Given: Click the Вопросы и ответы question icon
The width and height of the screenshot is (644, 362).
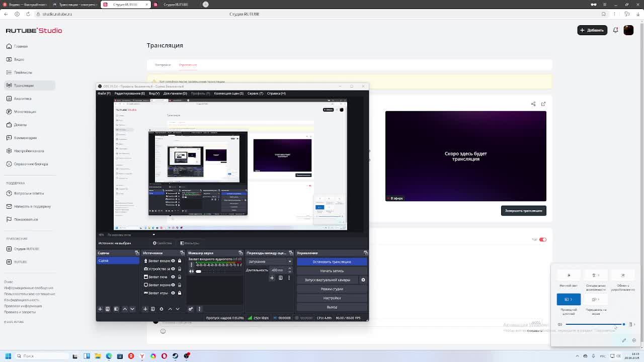Looking at the screenshot, I should (x=9, y=193).
